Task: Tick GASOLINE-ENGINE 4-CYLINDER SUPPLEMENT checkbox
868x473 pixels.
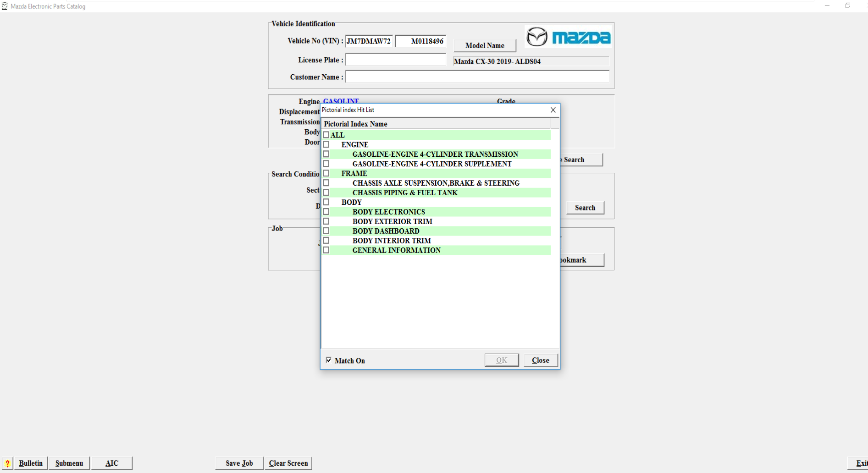Action: pos(326,164)
